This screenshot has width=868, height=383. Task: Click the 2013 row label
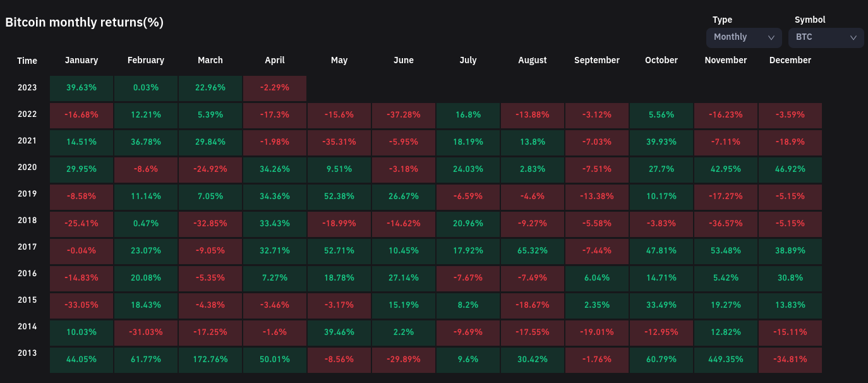[x=27, y=353]
